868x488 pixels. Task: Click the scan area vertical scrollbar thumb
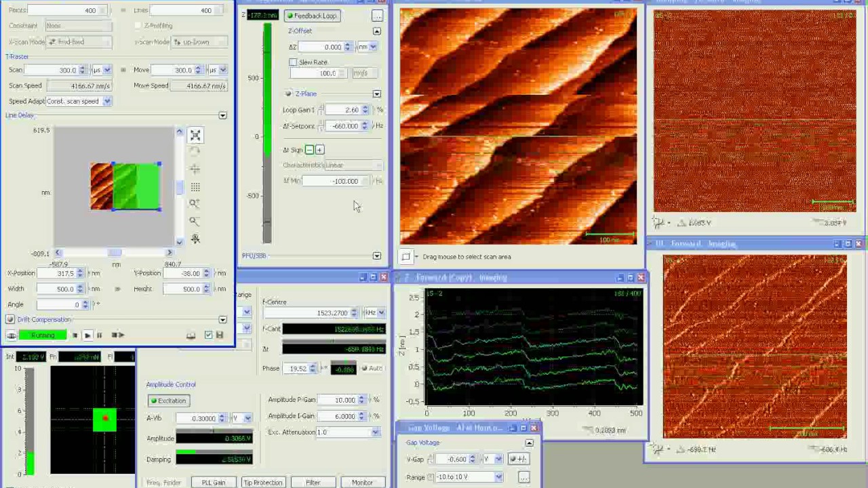(x=180, y=187)
